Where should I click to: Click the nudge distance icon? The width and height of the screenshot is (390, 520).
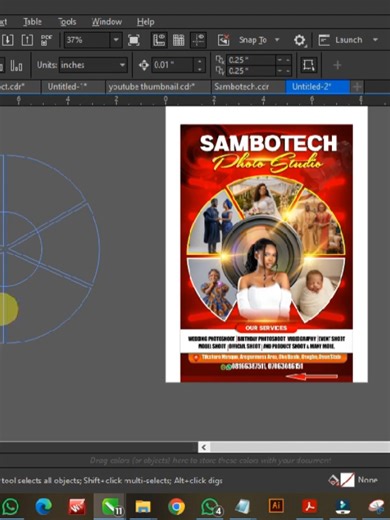coord(144,65)
